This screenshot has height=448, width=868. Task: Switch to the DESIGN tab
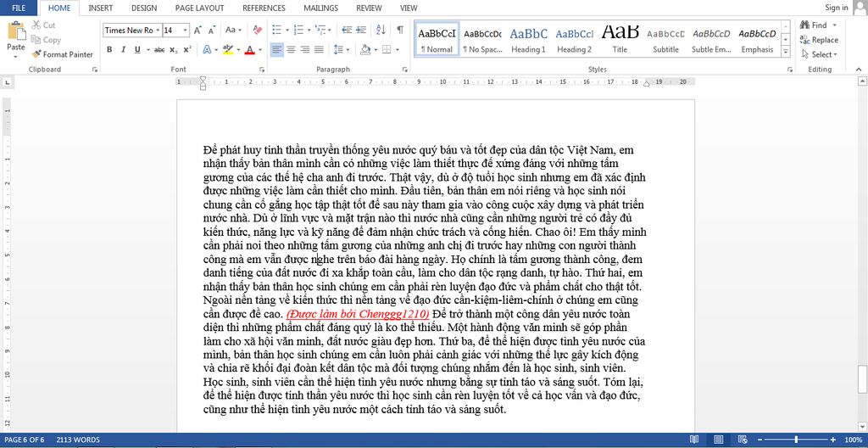pyautogui.click(x=144, y=8)
